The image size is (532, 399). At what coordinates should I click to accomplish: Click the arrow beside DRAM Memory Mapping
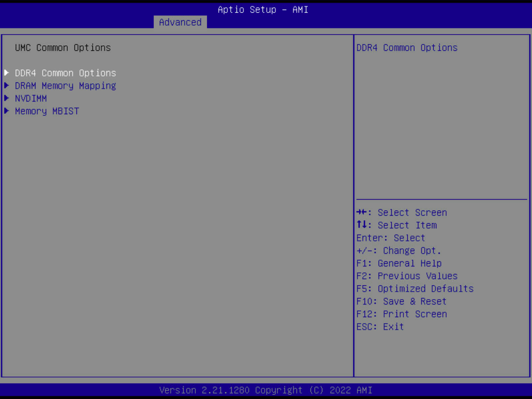click(x=6, y=85)
